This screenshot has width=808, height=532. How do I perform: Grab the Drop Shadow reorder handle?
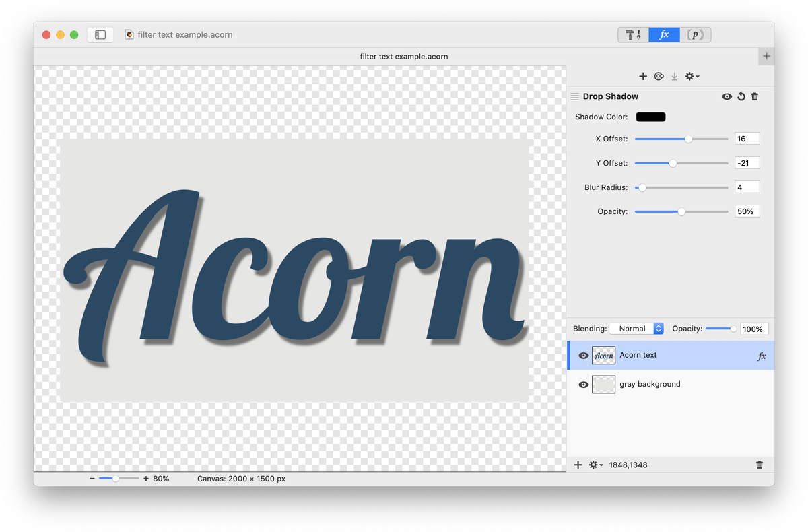tap(575, 96)
